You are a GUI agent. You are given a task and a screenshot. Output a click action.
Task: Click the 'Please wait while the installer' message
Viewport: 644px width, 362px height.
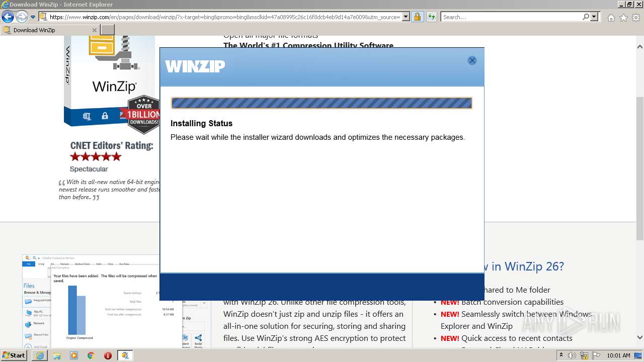(x=317, y=137)
